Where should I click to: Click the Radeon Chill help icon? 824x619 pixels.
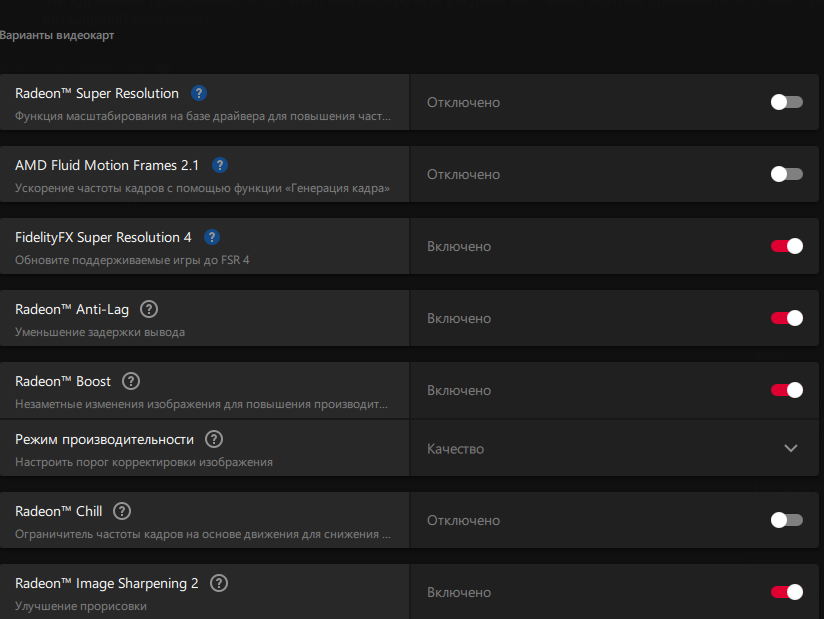tap(122, 511)
